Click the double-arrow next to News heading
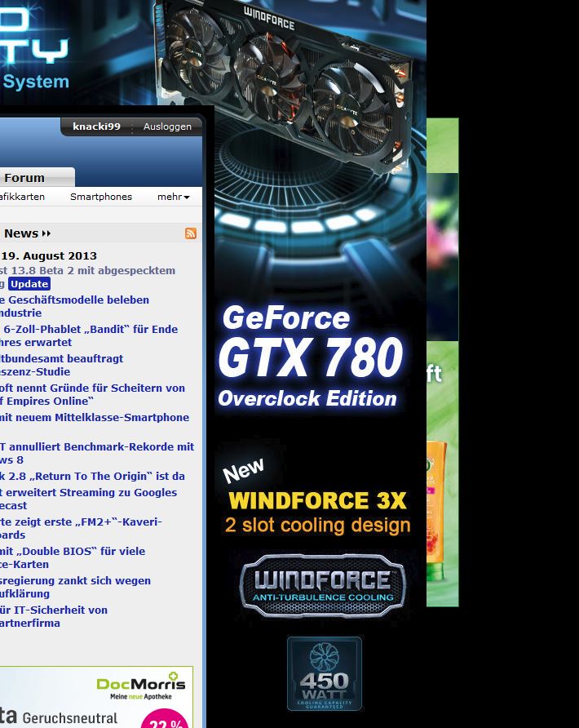The height and width of the screenshot is (728, 579). point(46,233)
